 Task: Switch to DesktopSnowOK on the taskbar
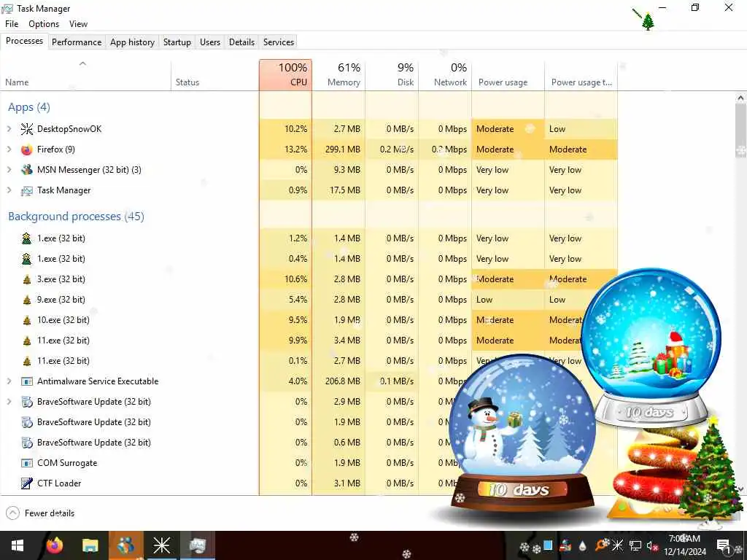pyautogui.click(x=161, y=545)
